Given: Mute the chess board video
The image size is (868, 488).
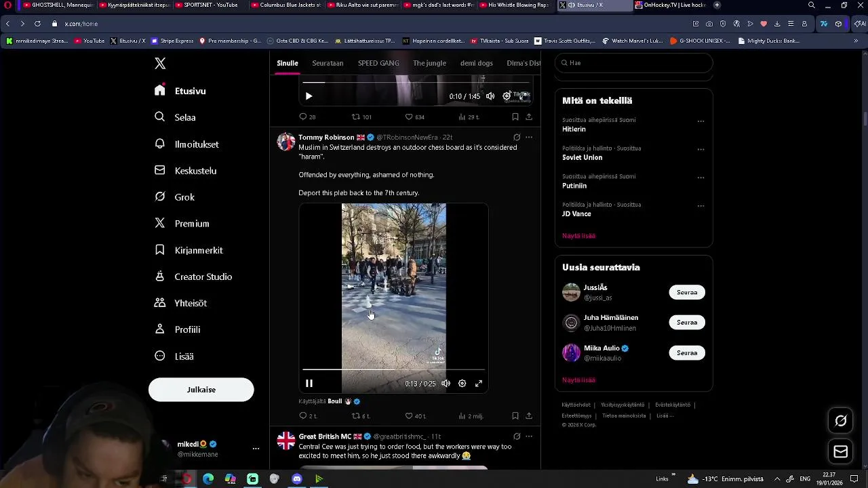Looking at the screenshot, I should click(446, 384).
